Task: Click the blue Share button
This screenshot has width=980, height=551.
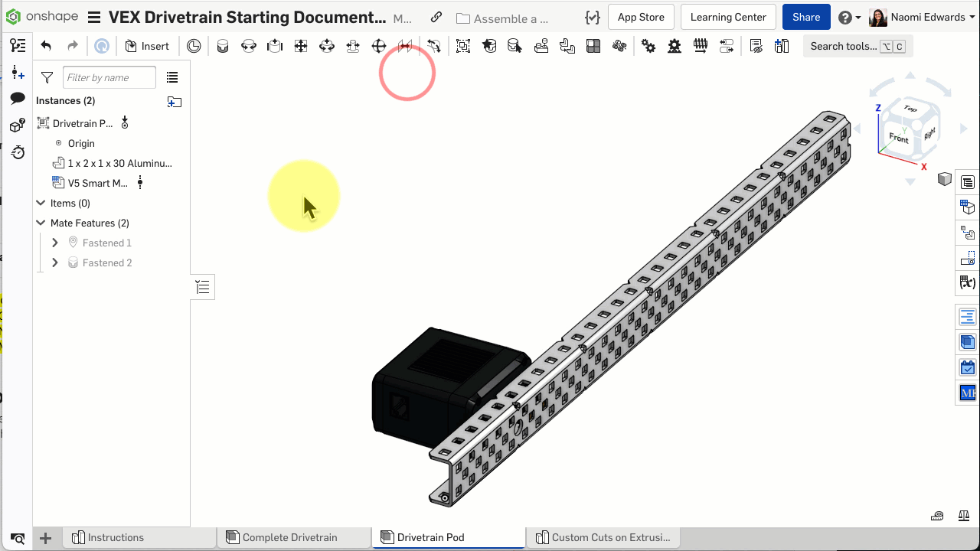Action: pyautogui.click(x=805, y=17)
